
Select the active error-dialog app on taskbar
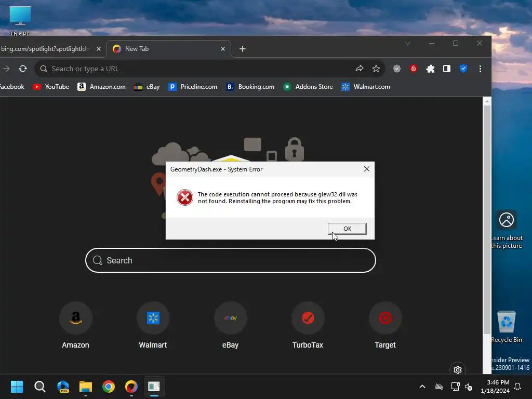[154, 387]
